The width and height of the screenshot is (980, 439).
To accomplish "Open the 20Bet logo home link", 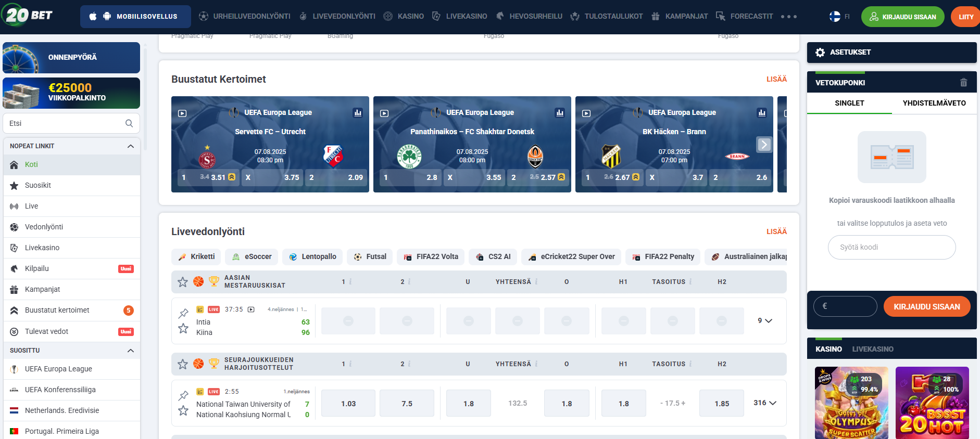I will point(27,15).
